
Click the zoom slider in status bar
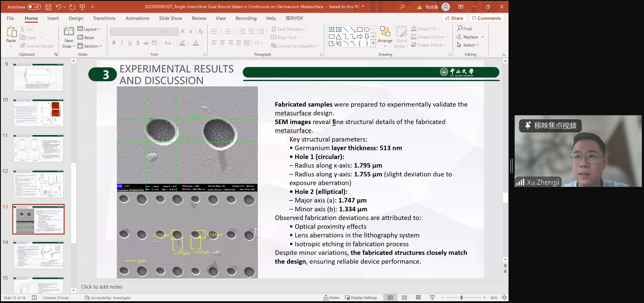(x=461, y=298)
